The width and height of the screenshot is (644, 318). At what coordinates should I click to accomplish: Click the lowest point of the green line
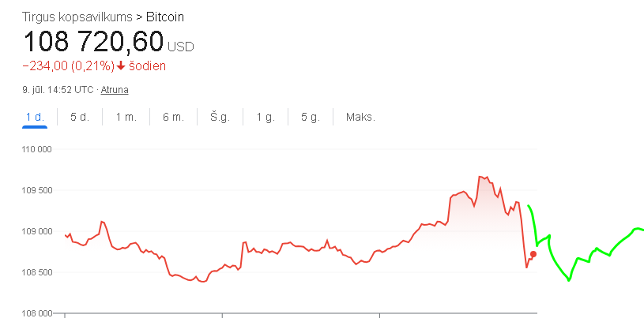click(x=569, y=280)
